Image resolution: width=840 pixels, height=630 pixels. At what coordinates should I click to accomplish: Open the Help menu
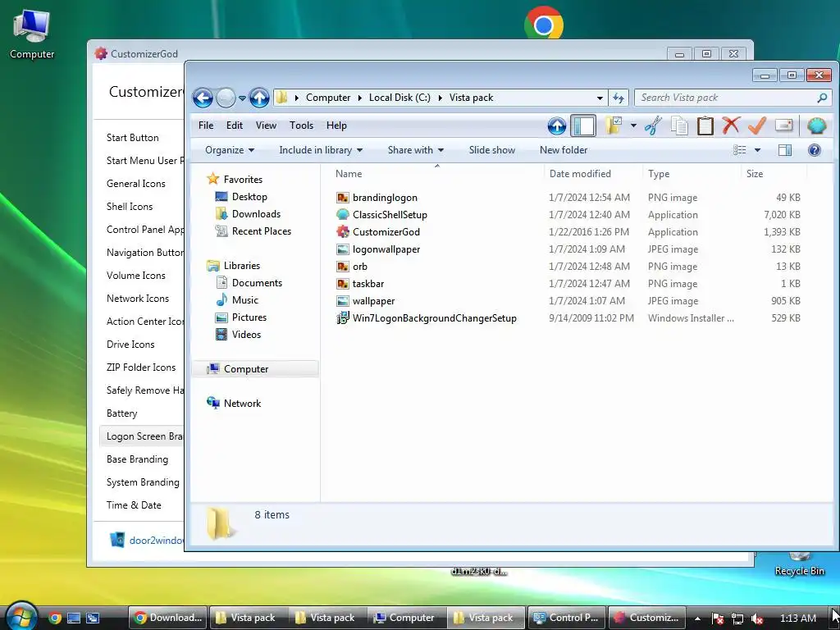click(x=336, y=126)
